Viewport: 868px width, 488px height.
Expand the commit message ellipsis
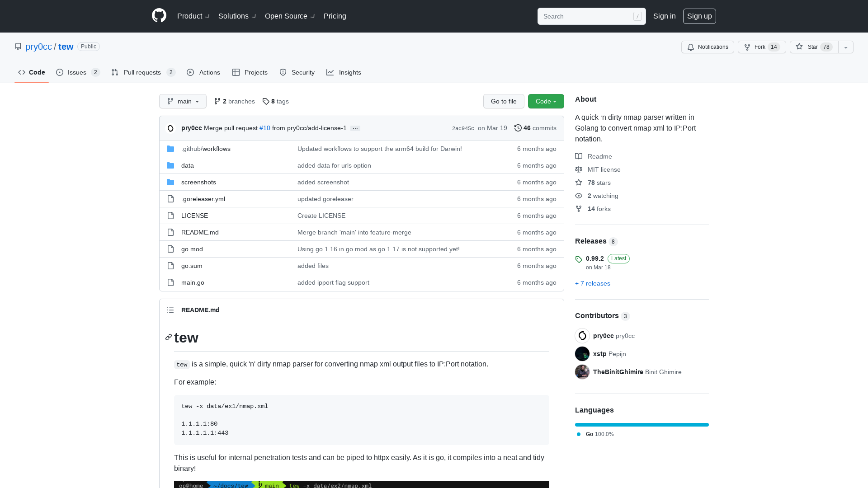355,128
